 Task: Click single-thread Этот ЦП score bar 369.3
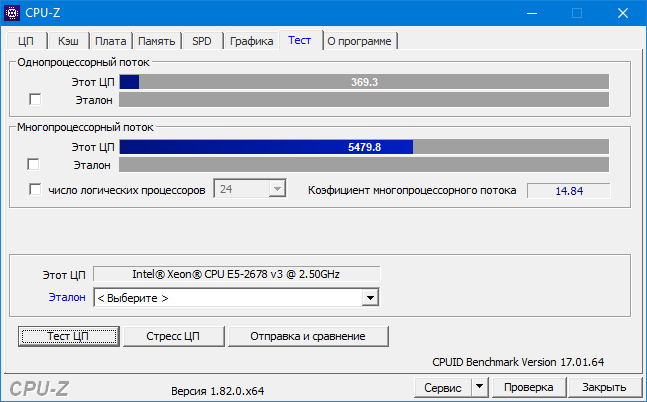(x=364, y=82)
